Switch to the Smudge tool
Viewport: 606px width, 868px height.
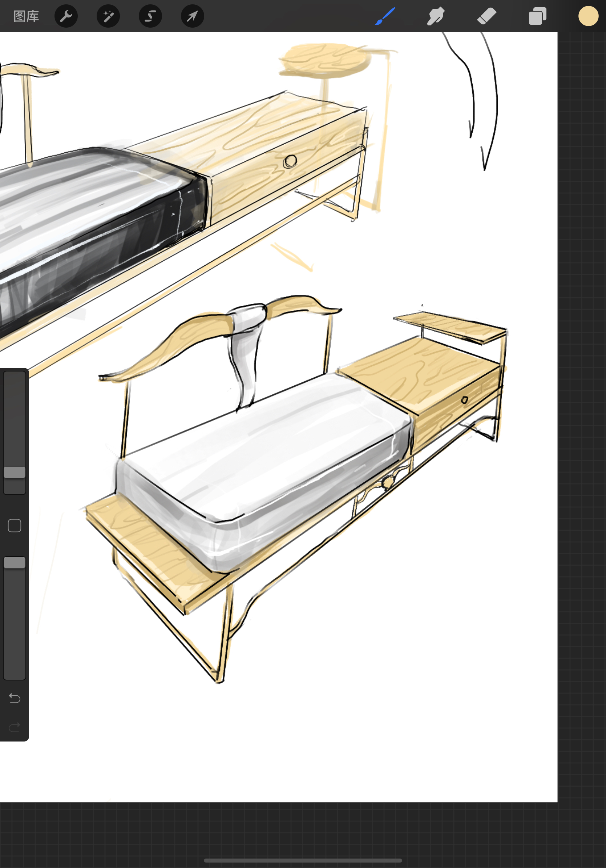[435, 16]
